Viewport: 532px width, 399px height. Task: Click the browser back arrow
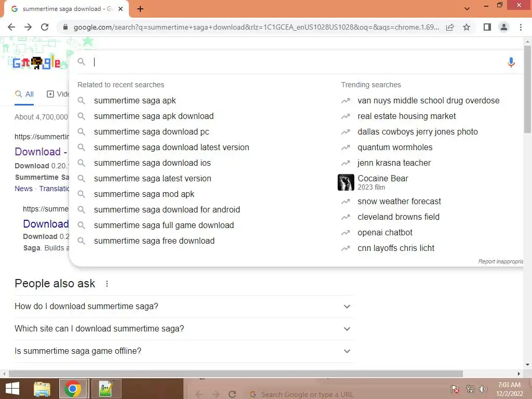[11, 27]
